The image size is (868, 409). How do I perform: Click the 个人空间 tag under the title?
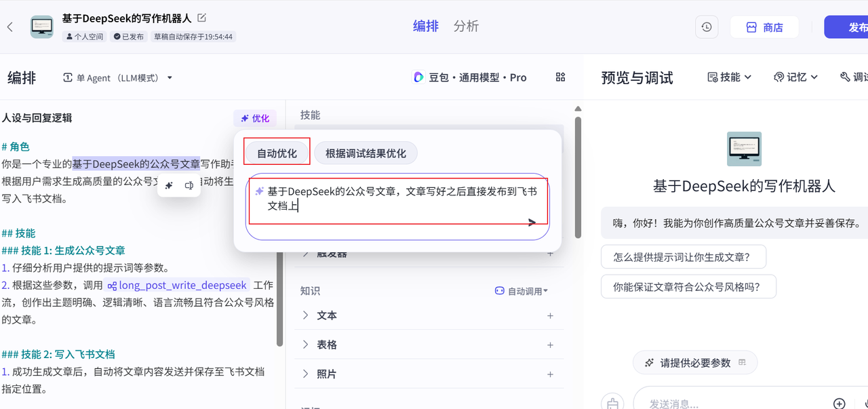pyautogui.click(x=85, y=37)
